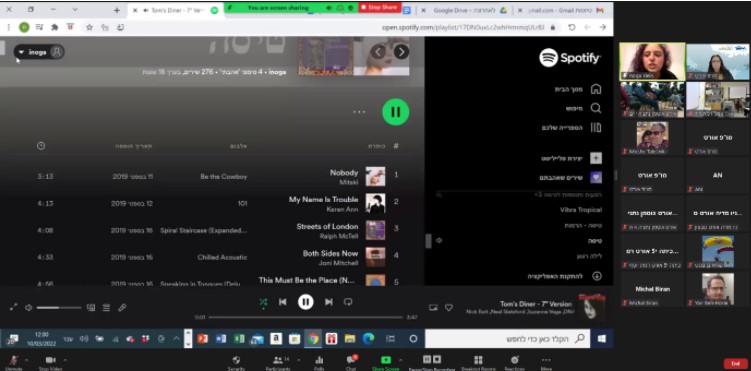Image resolution: width=751 pixels, height=371 pixels.
Task: Skip to next track
Action: pos(329,302)
